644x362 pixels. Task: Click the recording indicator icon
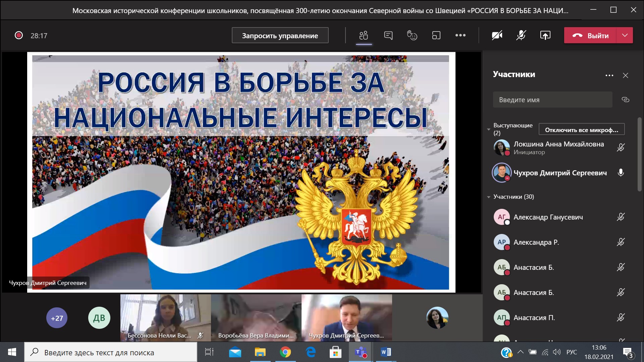click(x=19, y=35)
